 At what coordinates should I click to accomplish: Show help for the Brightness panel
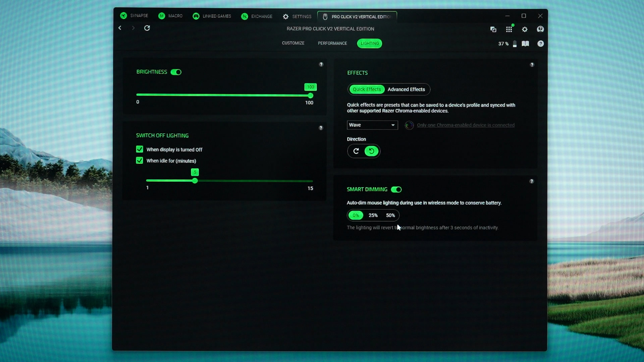coord(321,64)
